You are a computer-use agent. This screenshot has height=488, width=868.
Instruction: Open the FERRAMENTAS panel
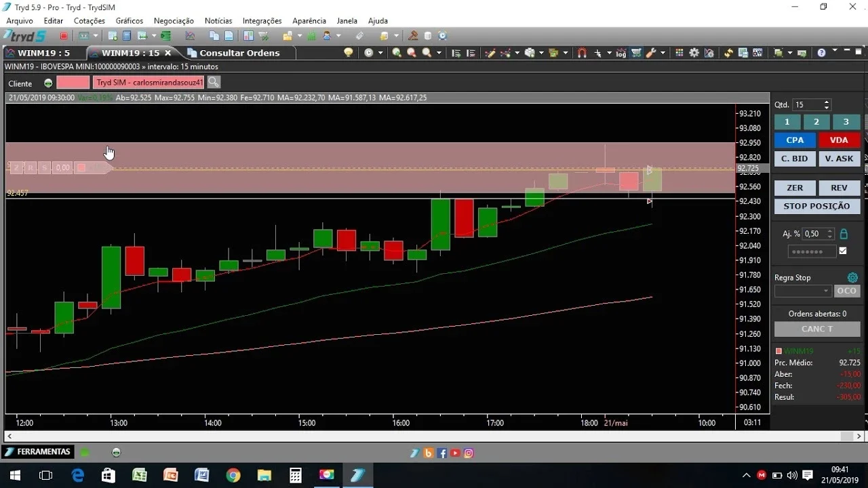(x=37, y=451)
